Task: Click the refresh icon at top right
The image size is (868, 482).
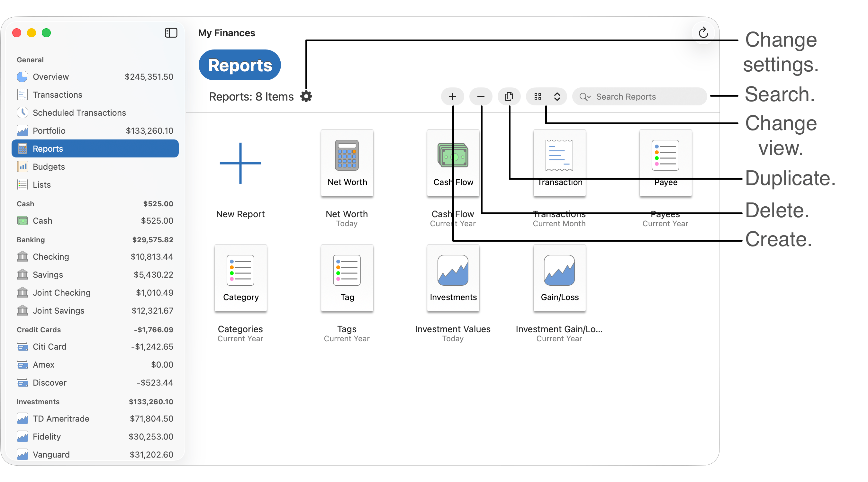Action: tap(703, 33)
